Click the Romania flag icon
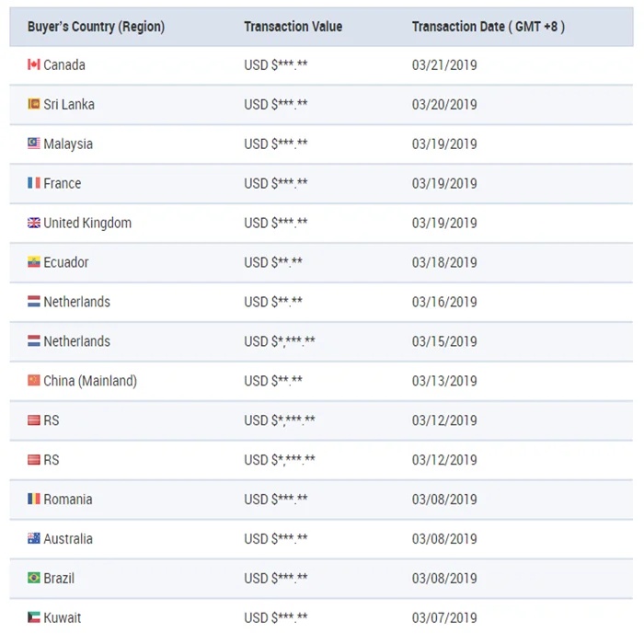644x644 pixels. pos(34,500)
